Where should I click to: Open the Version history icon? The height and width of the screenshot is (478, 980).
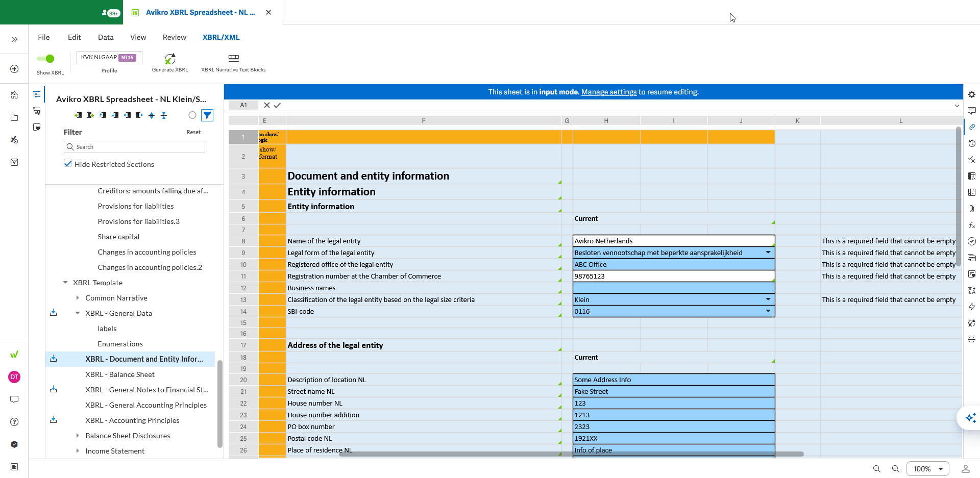972,143
